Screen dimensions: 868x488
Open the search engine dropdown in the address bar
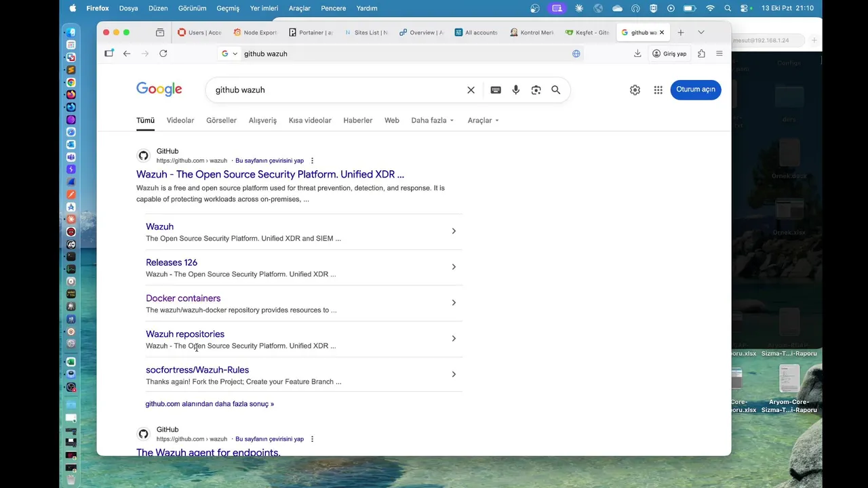(x=230, y=54)
